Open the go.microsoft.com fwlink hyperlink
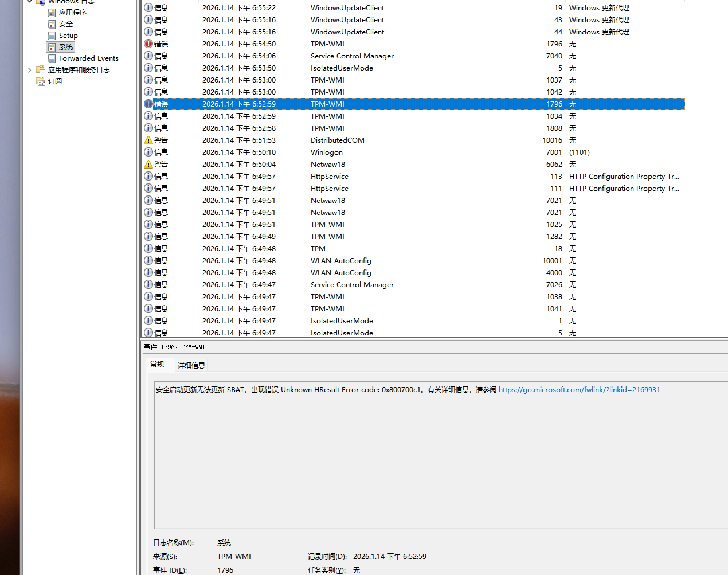Image resolution: width=728 pixels, height=575 pixels. [x=579, y=390]
